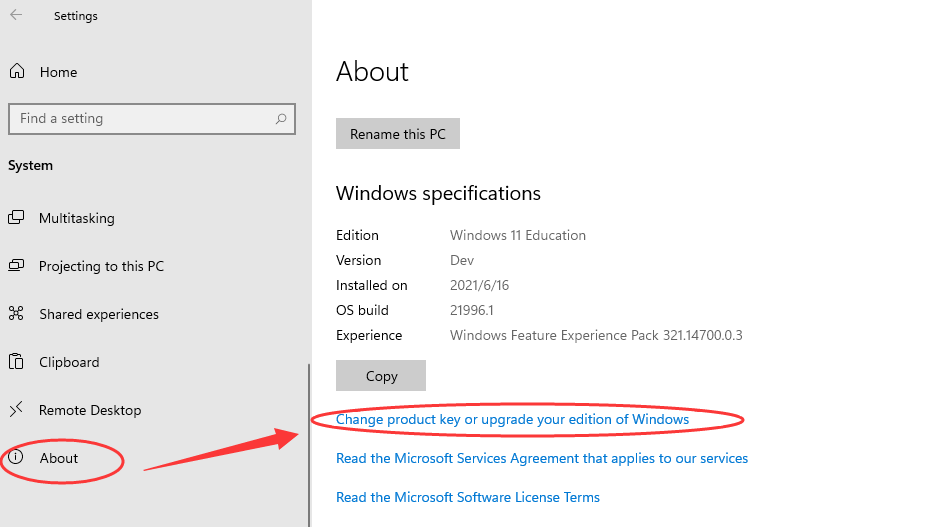Viewport: 942px width, 527px height.
Task: Click the Projecting to this PC icon
Action: click(16, 266)
